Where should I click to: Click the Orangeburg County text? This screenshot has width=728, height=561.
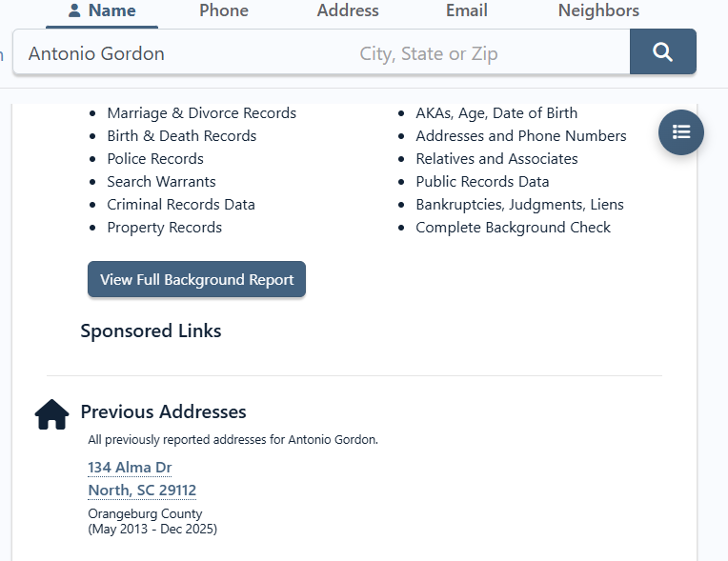click(x=145, y=513)
